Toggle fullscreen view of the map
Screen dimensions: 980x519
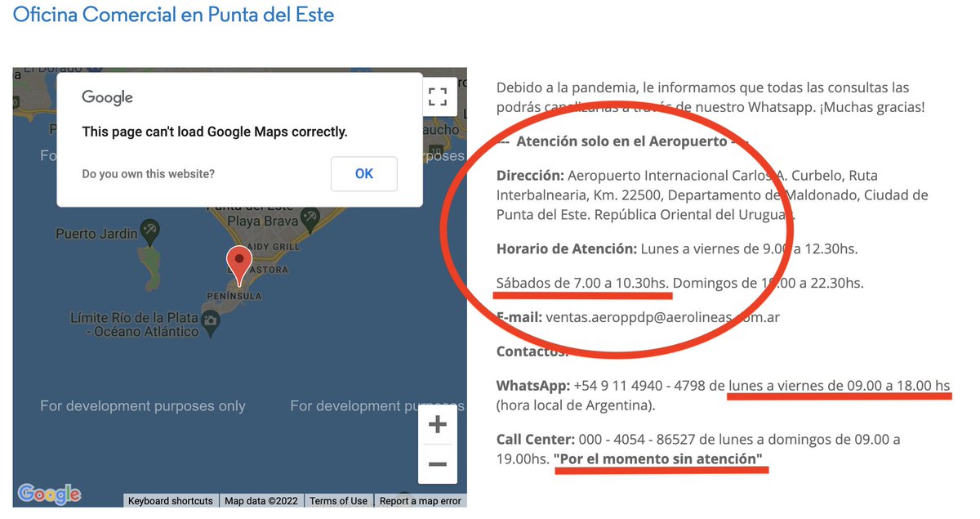click(438, 97)
